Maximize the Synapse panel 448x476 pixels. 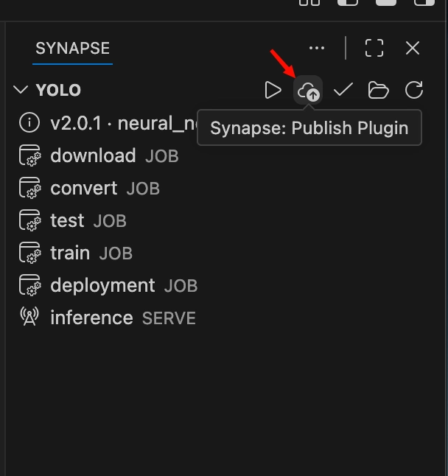pos(374,48)
